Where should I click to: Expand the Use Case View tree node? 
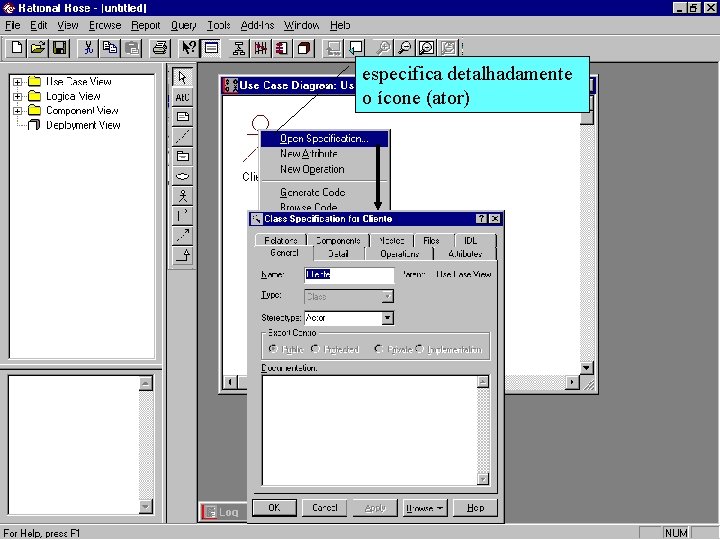pos(17,82)
